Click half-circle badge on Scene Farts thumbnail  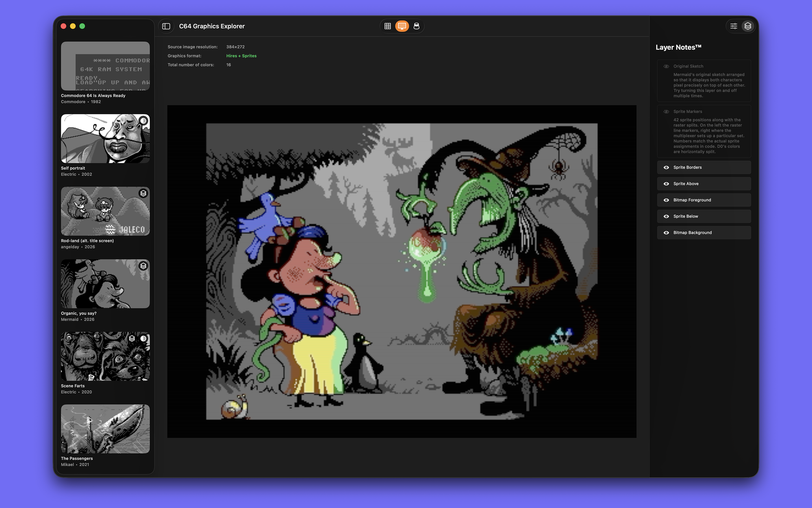[x=143, y=339]
